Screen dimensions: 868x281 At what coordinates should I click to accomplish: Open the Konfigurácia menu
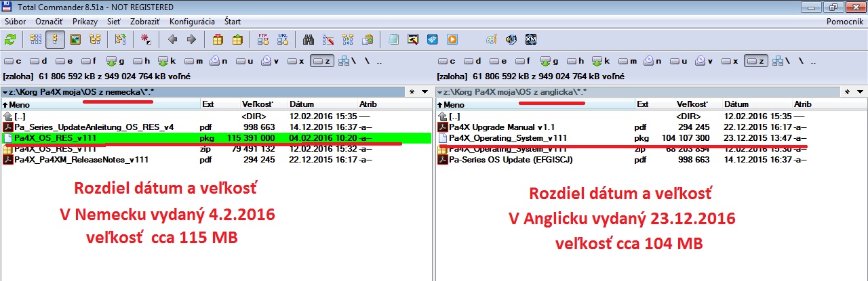click(192, 22)
